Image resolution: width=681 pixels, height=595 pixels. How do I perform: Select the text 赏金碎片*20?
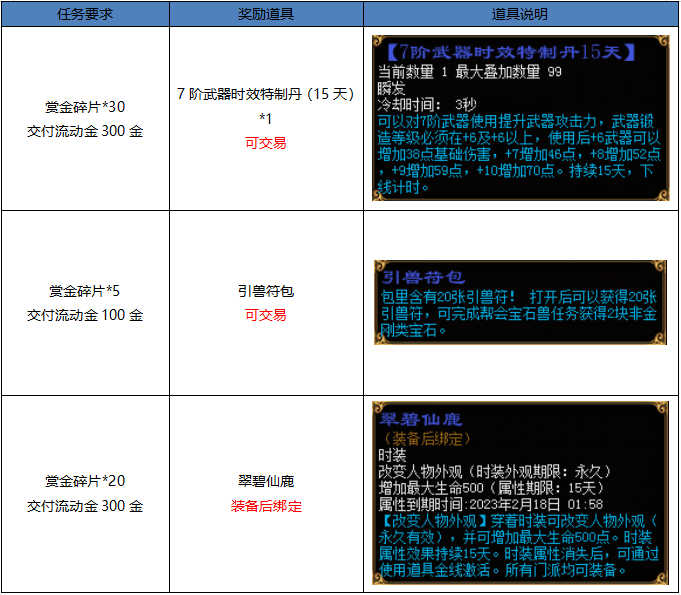coord(85,481)
